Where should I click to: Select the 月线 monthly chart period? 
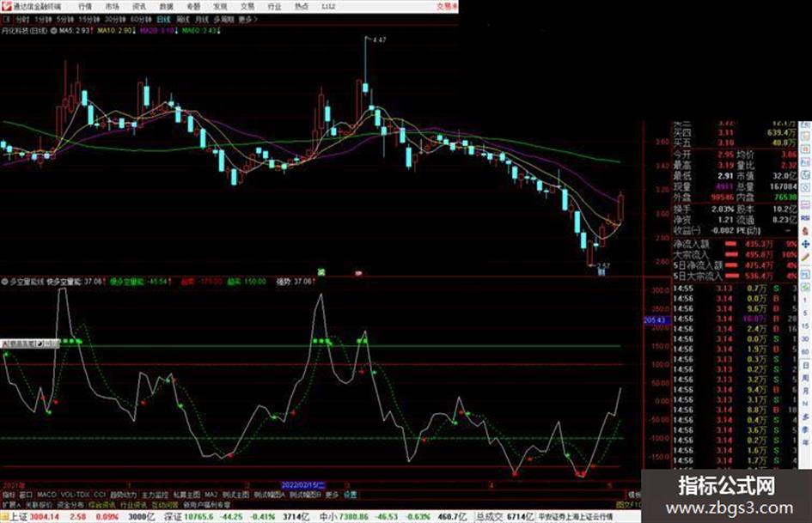(201, 19)
